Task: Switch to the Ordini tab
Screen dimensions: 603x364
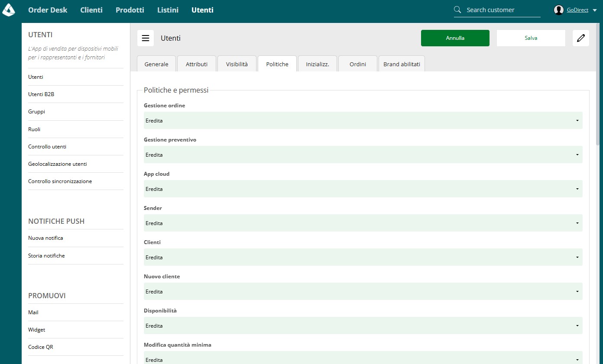Action: click(x=358, y=64)
